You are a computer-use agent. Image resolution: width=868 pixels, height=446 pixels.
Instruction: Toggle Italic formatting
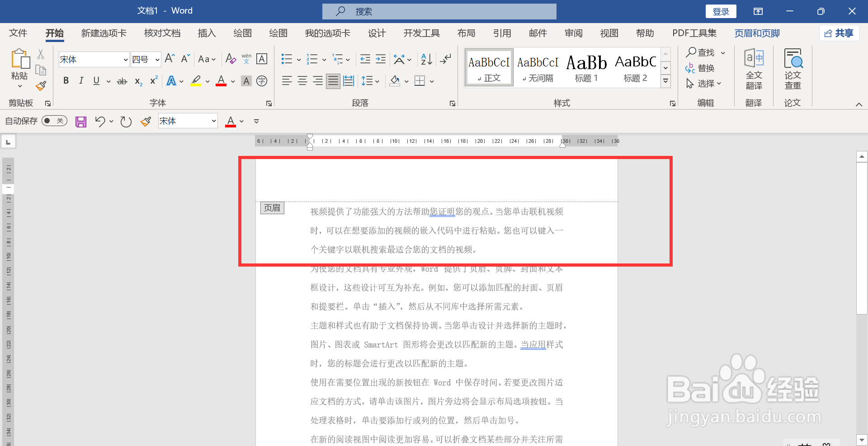coord(81,81)
